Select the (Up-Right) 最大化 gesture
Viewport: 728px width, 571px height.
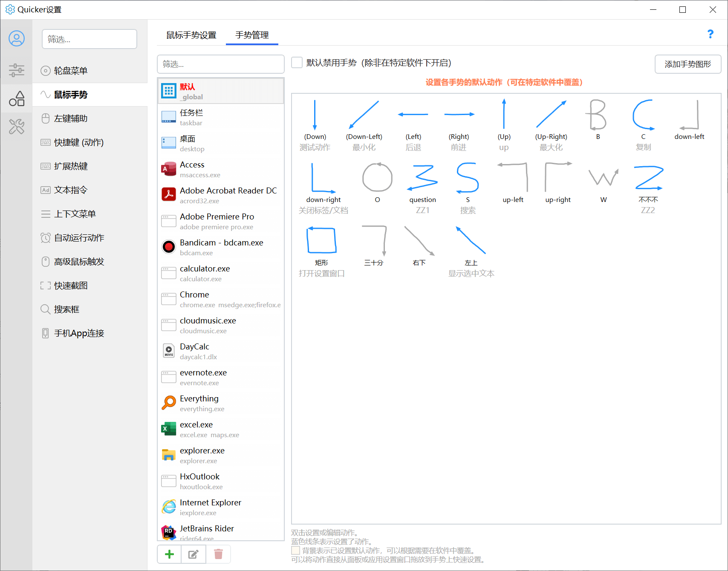pyautogui.click(x=551, y=125)
